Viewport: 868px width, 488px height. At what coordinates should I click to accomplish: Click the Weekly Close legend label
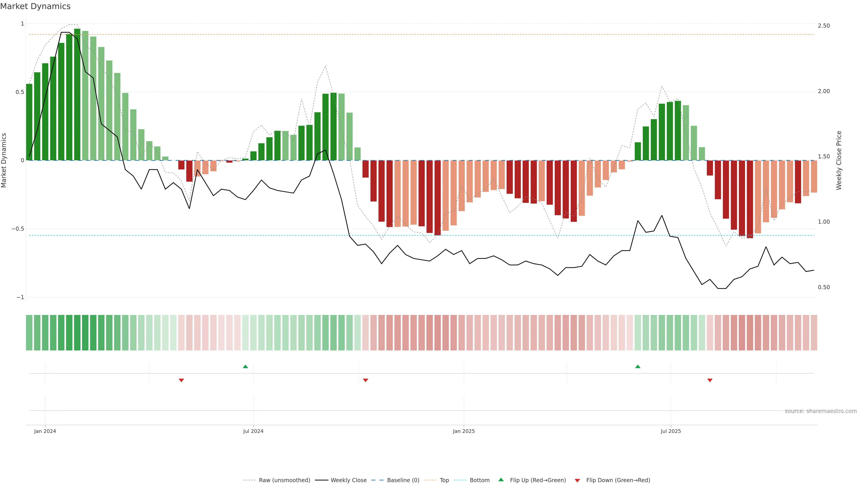348,480
